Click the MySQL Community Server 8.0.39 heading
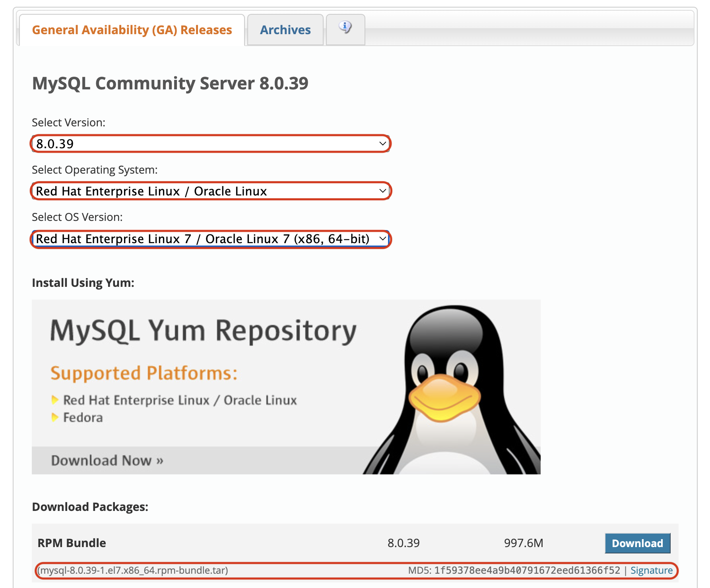Viewport: 710px width, 588px height. coord(170,83)
